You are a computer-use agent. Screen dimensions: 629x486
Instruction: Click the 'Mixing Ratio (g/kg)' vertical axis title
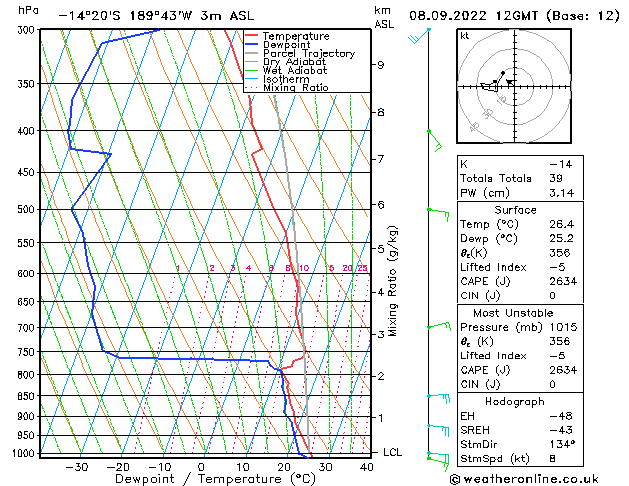[392, 281]
